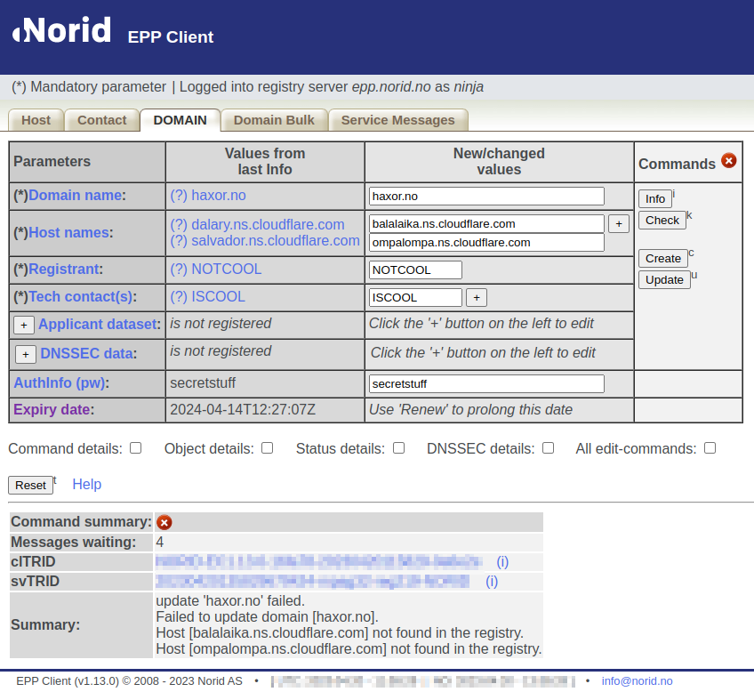
Task: Click the Check command button
Action: pos(662,221)
